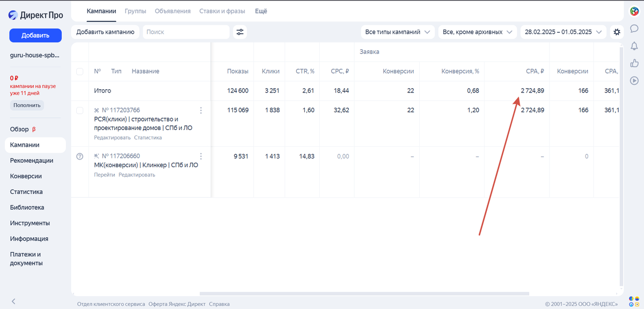Click the thumbs-up feedback icon
The height and width of the screenshot is (309, 644).
coord(634,63)
